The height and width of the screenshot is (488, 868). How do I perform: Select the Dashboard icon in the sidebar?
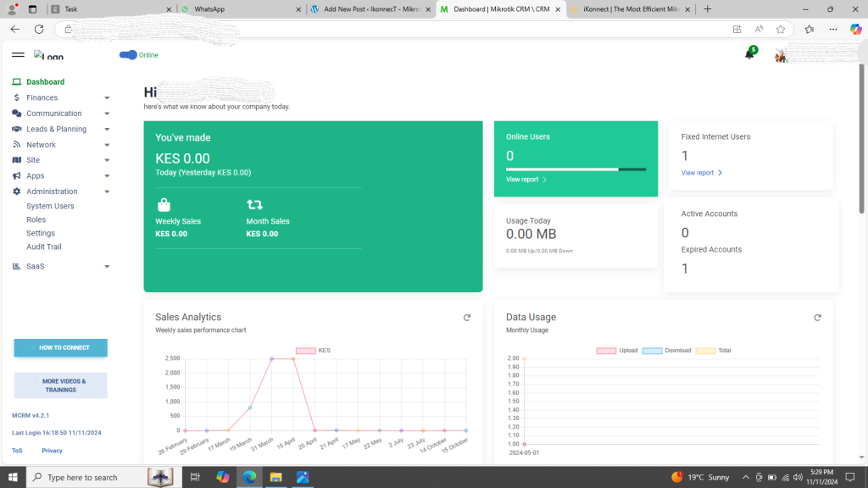[18, 81]
